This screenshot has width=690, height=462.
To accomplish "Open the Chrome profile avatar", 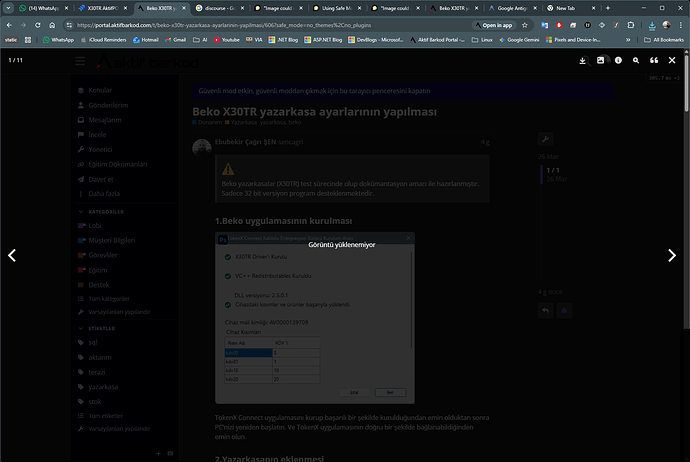I will [x=666, y=25].
